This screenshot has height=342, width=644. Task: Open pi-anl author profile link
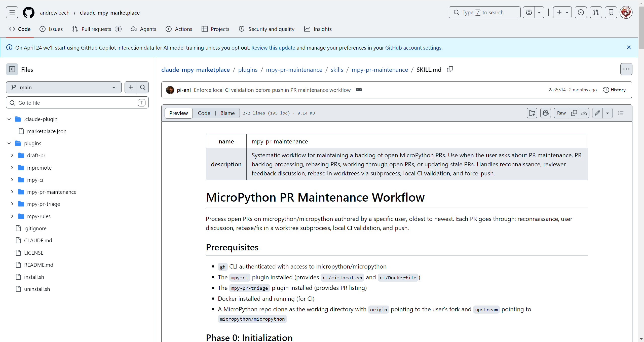coord(184,90)
